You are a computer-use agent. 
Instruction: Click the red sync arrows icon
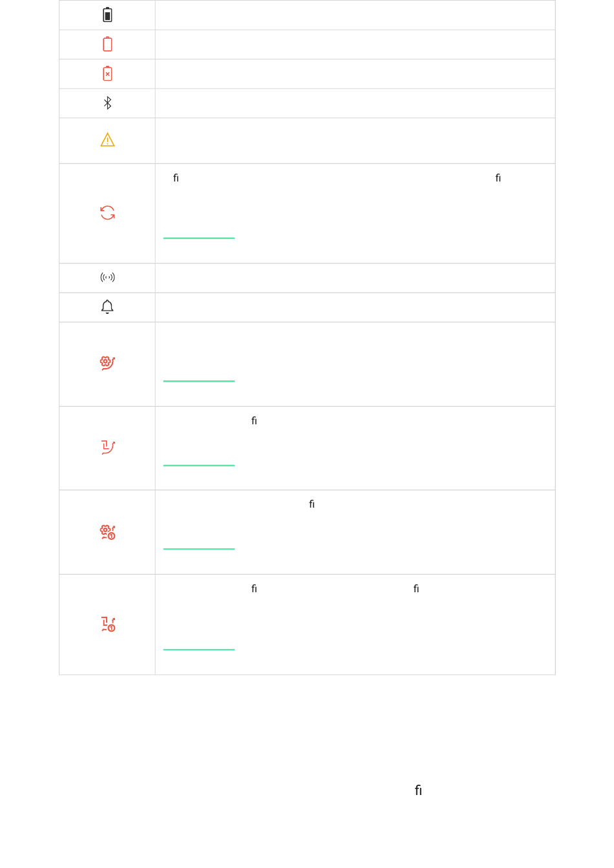point(107,213)
